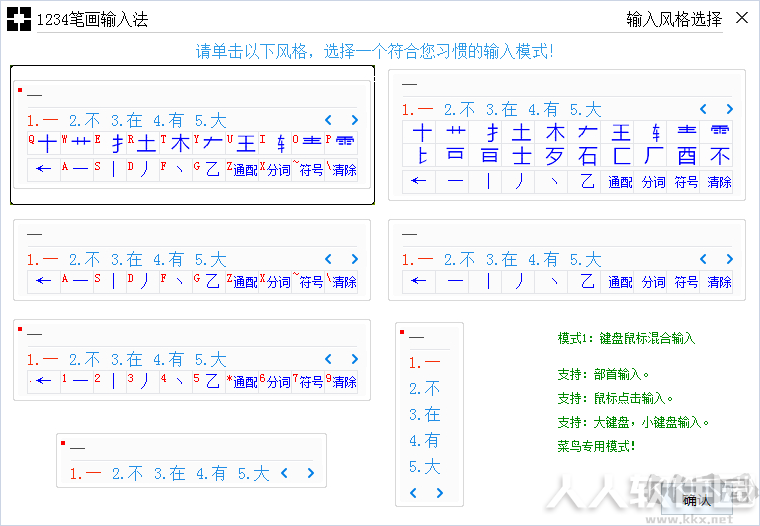Screen dimensions: 760x526
Task: Click candidate 2.不 in the vertical list
Action: 425,388
